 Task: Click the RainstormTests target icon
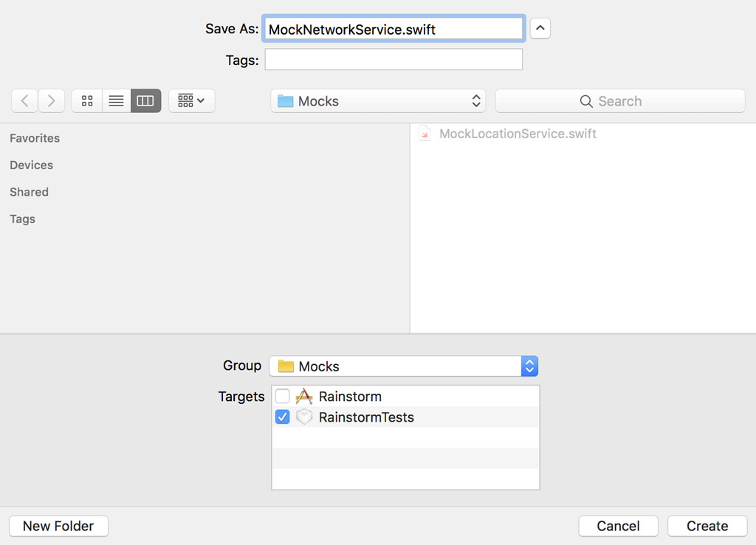pos(303,417)
